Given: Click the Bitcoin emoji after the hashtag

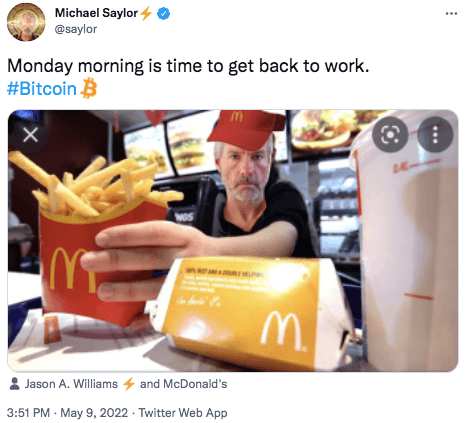Looking at the screenshot, I should point(89,88).
